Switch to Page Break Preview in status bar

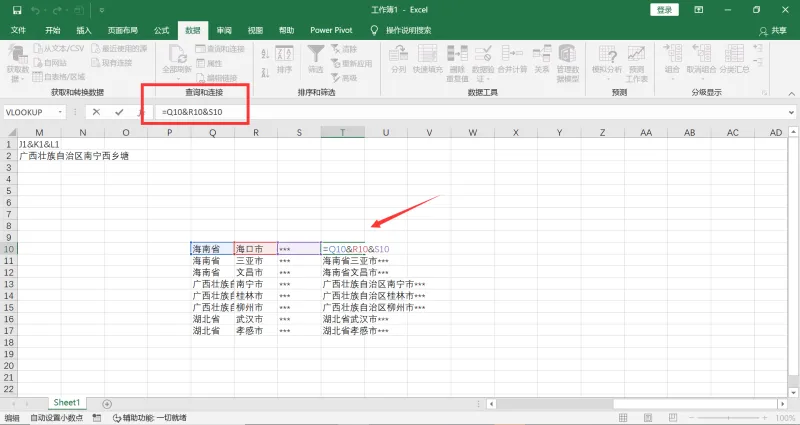pyautogui.click(x=673, y=418)
